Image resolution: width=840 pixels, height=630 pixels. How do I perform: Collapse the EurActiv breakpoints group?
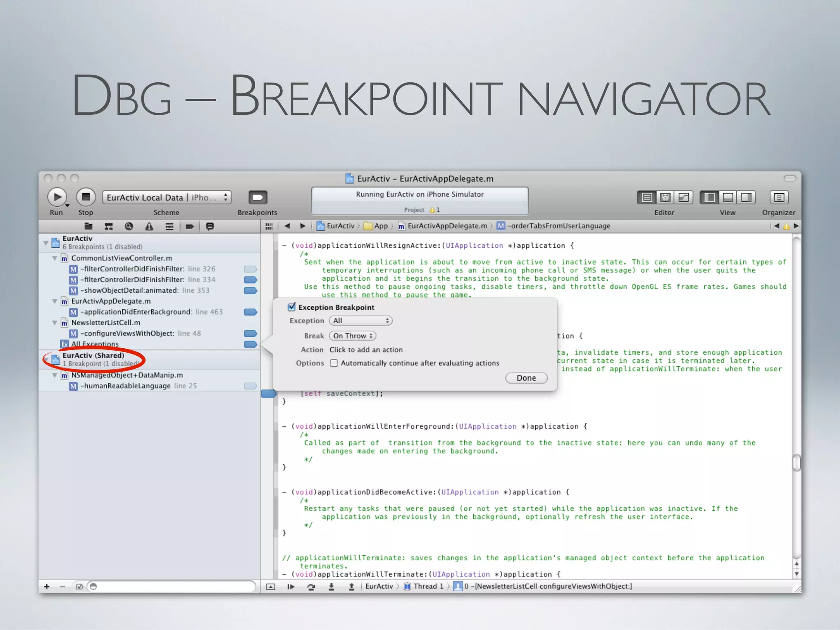[46, 243]
